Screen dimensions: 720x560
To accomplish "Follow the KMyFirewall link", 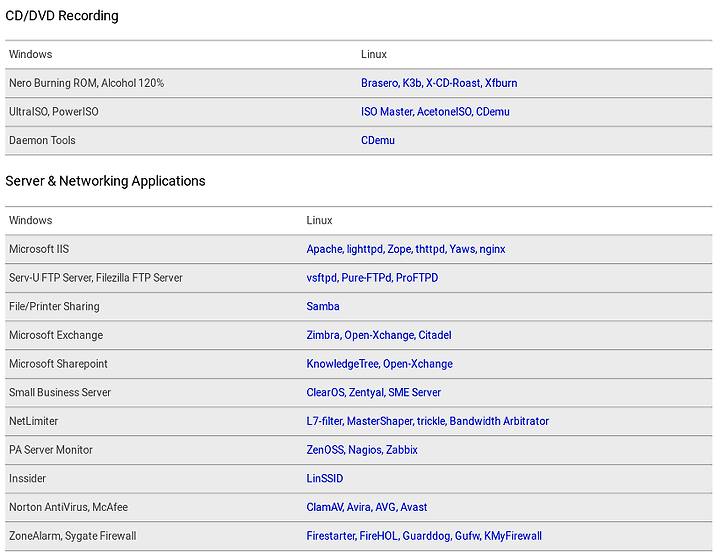I will click(513, 536).
